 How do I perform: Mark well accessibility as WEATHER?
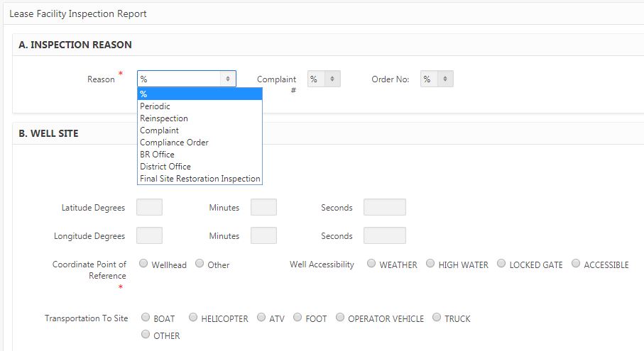click(371, 264)
